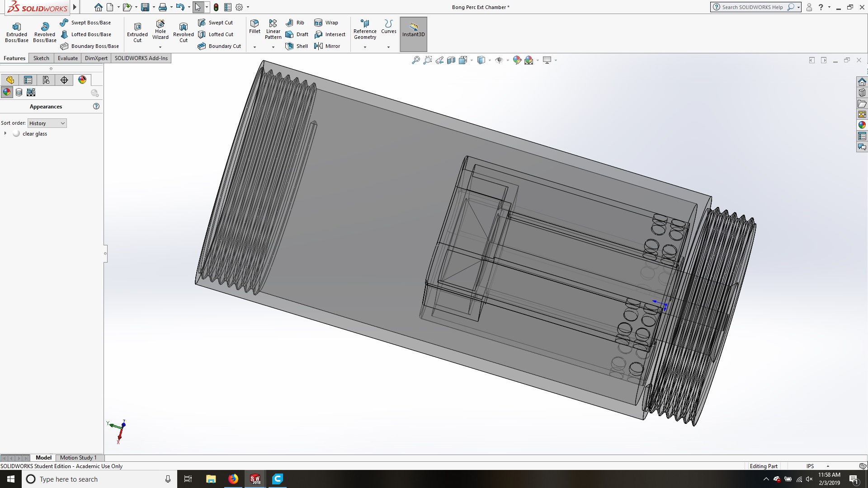Open the Hole Wizard dropdown arrow
868x488 pixels.
pos(160,47)
